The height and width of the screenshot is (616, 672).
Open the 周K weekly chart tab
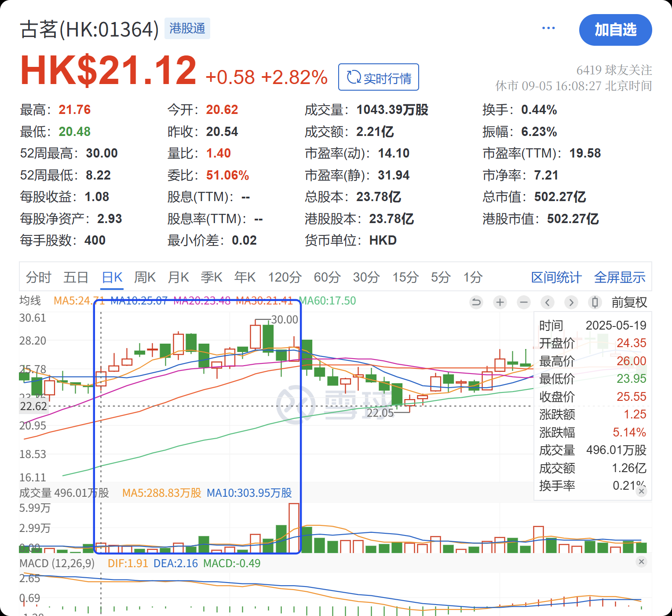[x=145, y=277]
